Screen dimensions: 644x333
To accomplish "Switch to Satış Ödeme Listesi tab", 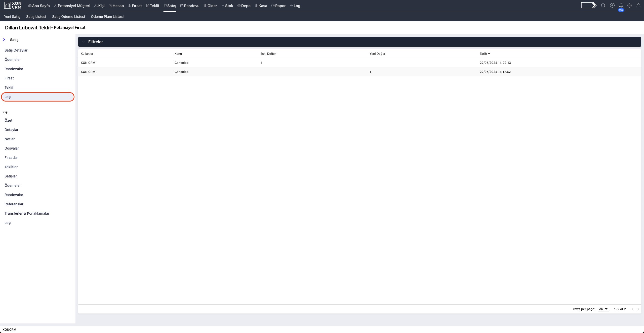I will [68, 17].
